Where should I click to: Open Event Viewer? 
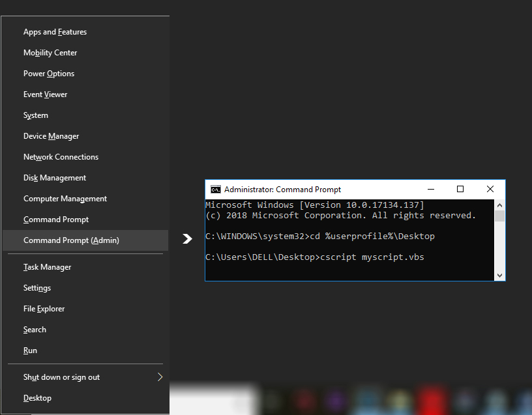45,94
